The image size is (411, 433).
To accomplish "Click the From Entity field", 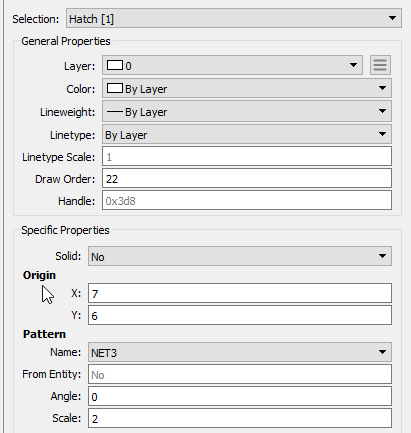I will point(240,374).
